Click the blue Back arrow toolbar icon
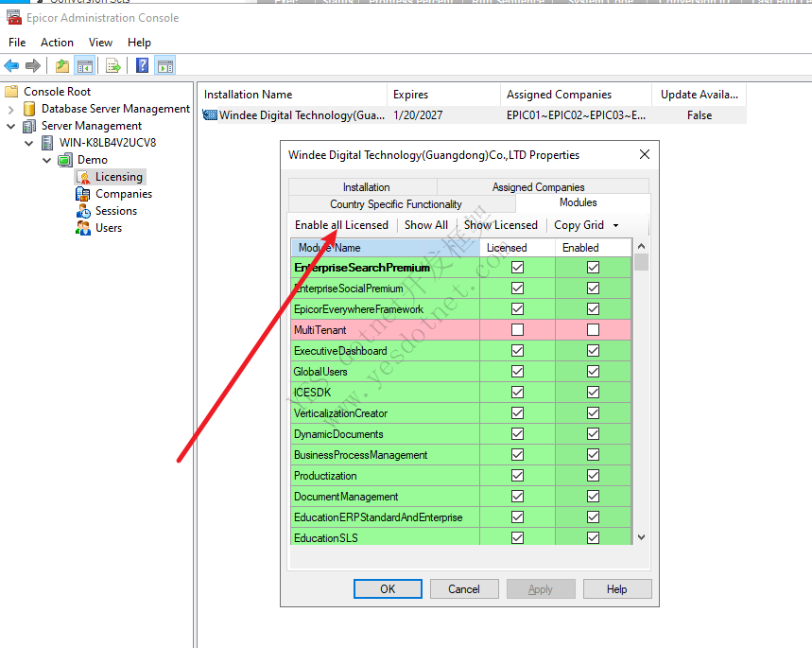Screen dimensions: 812x648 tap(11, 65)
